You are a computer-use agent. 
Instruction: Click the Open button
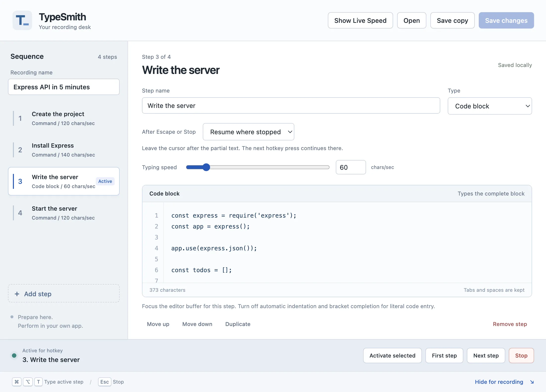pyautogui.click(x=411, y=20)
